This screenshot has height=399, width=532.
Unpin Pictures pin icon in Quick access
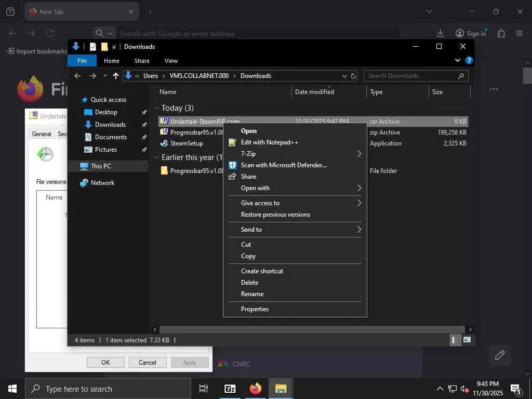coord(144,150)
